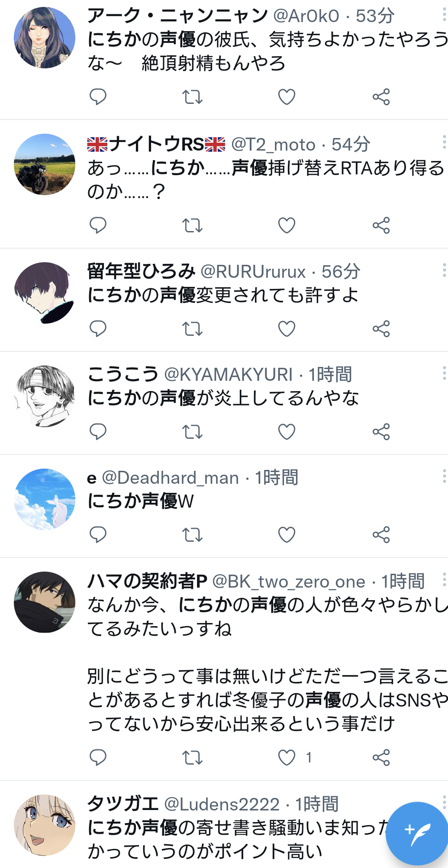Compose a new tweet with the feather button
This screenshot has width=448, height=868.
tap(416, 833)
